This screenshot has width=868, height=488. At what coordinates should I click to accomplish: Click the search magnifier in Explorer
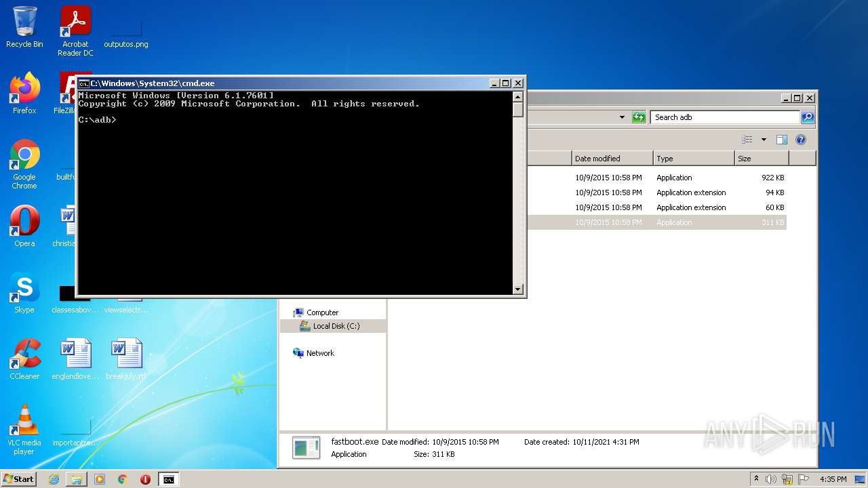[807, 117]
